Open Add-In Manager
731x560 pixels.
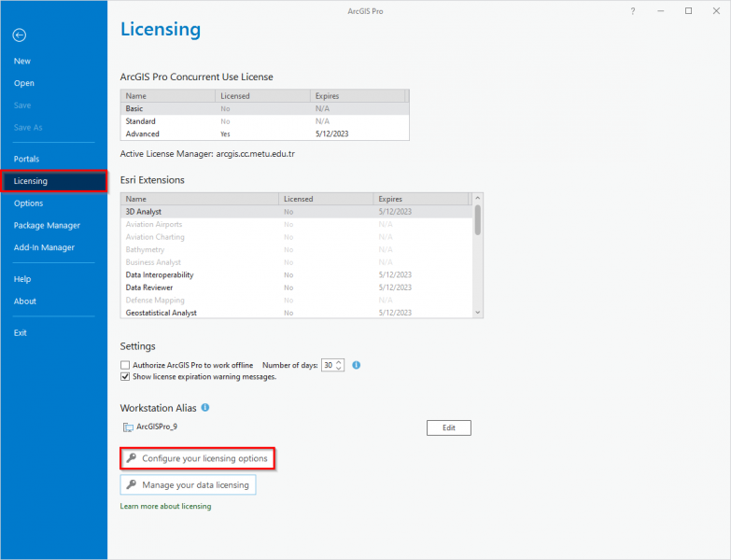[x=44, y=247]
